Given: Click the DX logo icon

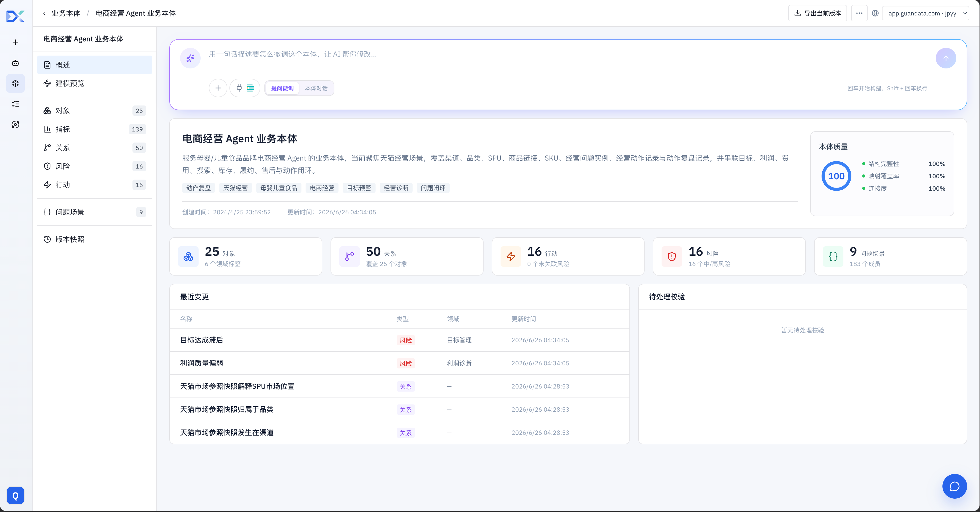Looking at the screenshot, I should pos(15,16).
